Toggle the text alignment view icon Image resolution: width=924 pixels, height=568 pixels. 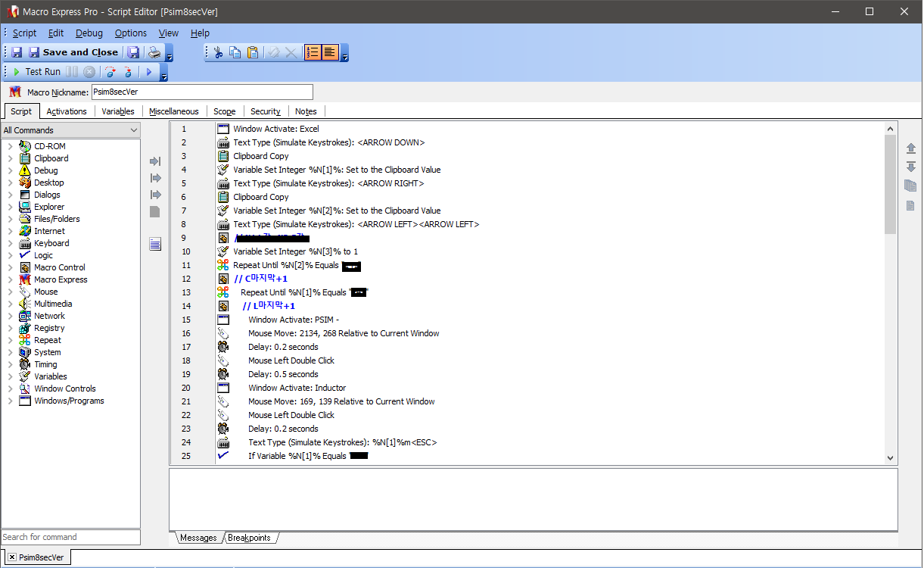(330, 52)
